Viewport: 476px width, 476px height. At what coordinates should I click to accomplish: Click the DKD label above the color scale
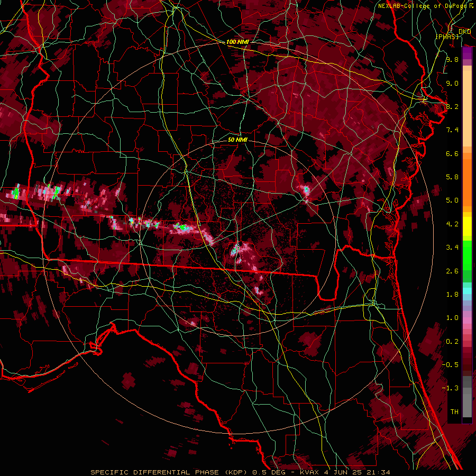(x=464, y=31)
